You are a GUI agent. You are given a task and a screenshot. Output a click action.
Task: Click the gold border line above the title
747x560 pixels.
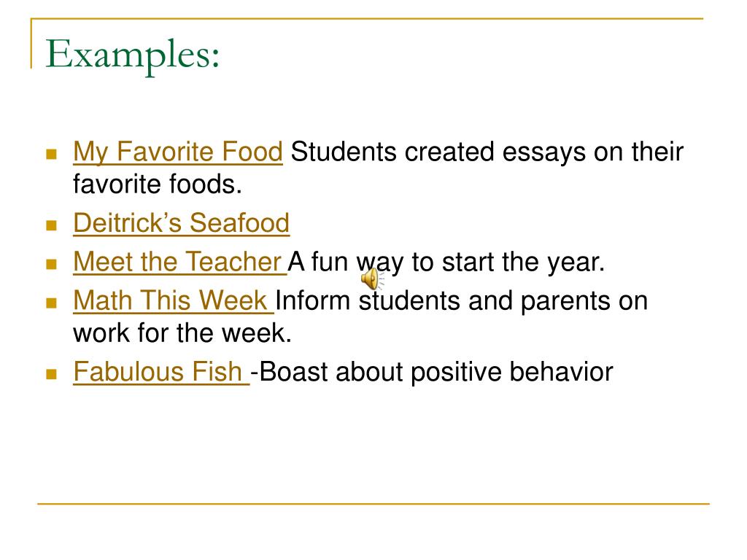point(367,19)
